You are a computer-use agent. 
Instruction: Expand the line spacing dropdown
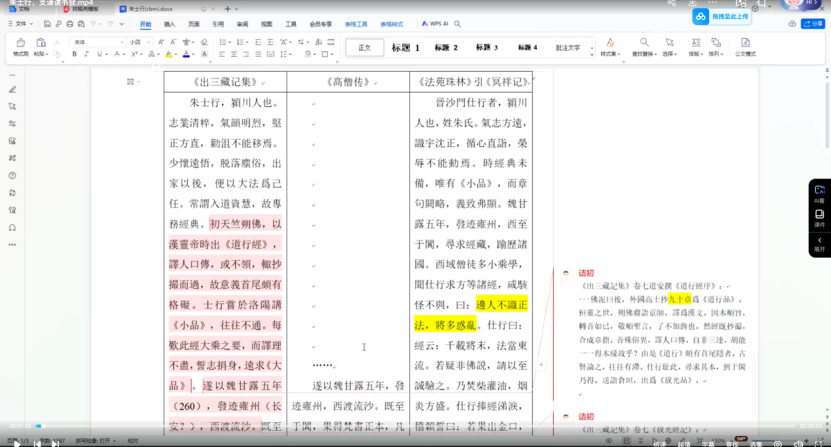point(291,55)
